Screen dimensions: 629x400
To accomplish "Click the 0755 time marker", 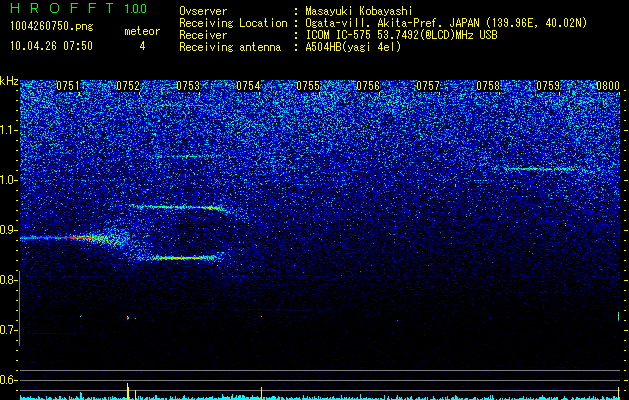I will [308, 86].
